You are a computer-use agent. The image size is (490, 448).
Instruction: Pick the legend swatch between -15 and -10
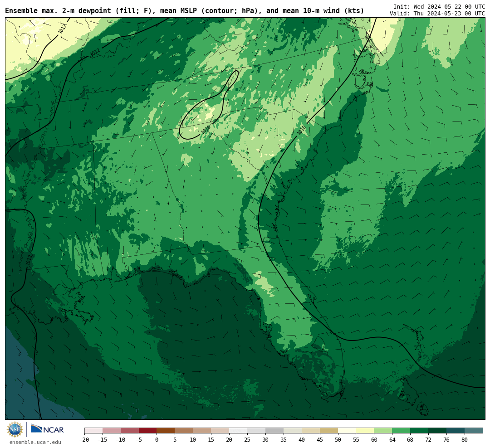[112, 431]
